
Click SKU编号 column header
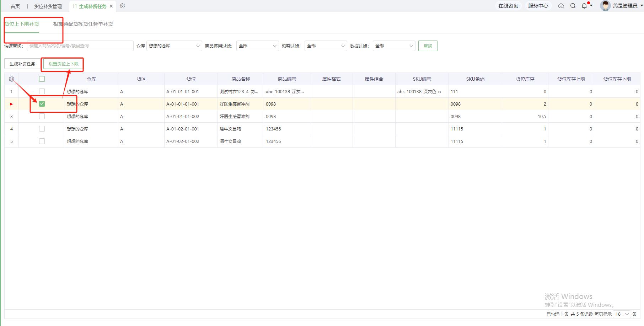point(422,79)
